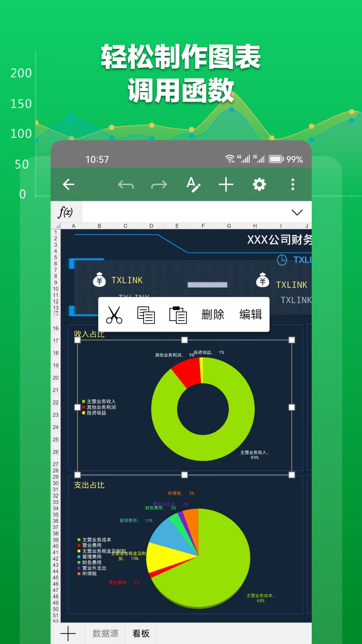Redo the last action
362x644 pixels.
159,185
